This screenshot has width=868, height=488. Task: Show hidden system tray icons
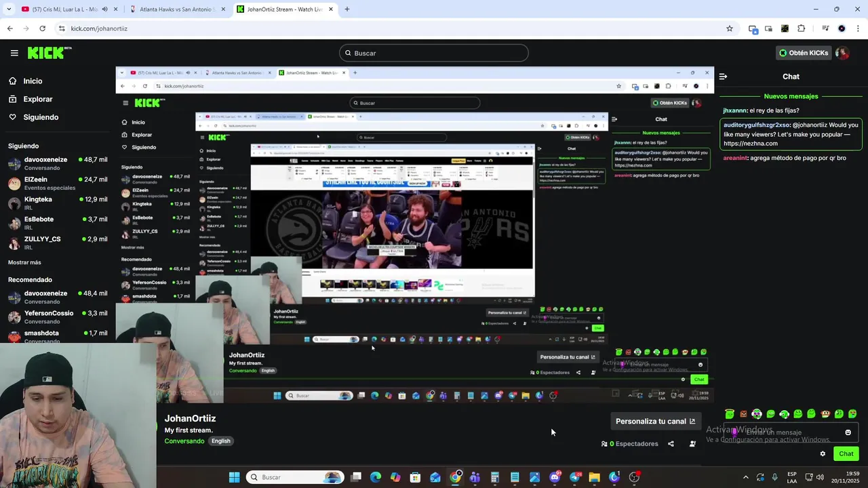pyautogui.click(x=745, y=477)
